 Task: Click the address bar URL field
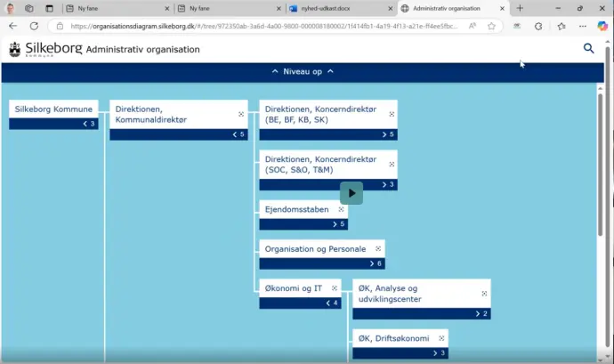pos(264,26)
